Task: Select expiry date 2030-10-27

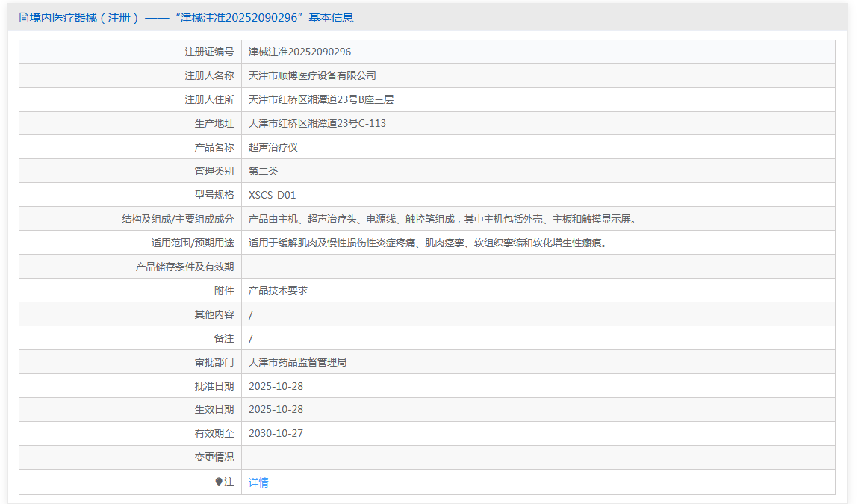Action: [x=276, y=433]
